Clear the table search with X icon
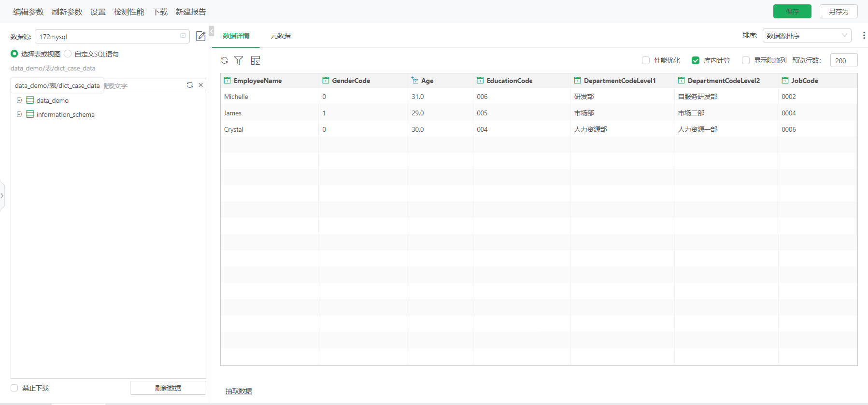The height and width of the screenshot is (405, 868). [201, 85]
